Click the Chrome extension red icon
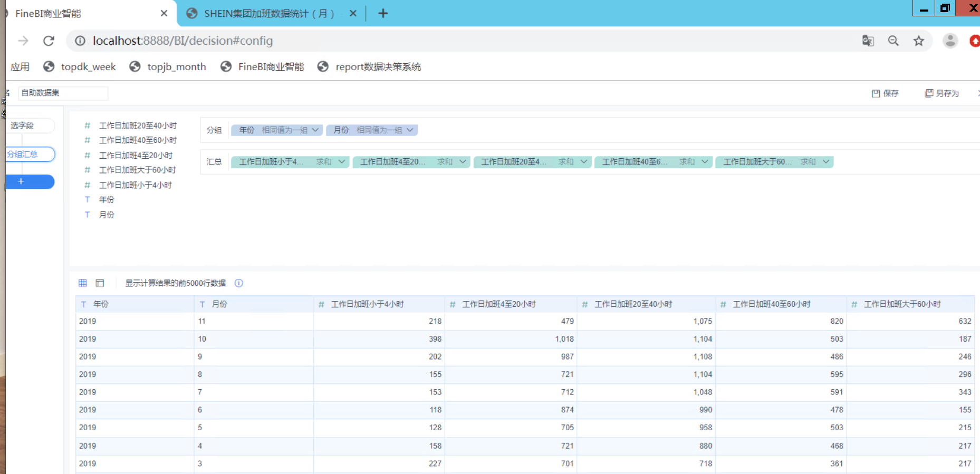The height and width of the screenshot is (474, 980). [974, 41]
